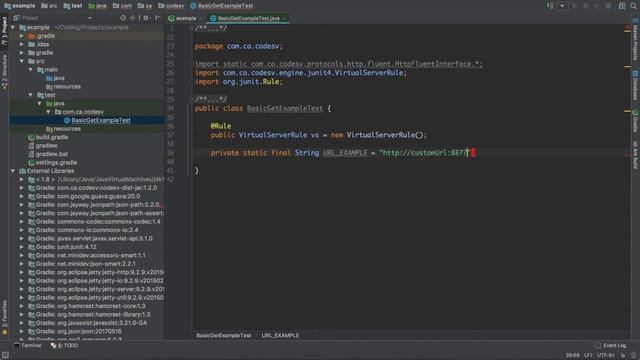
Task: Hide the Project panel with hide icon
Action: point(158,18)
